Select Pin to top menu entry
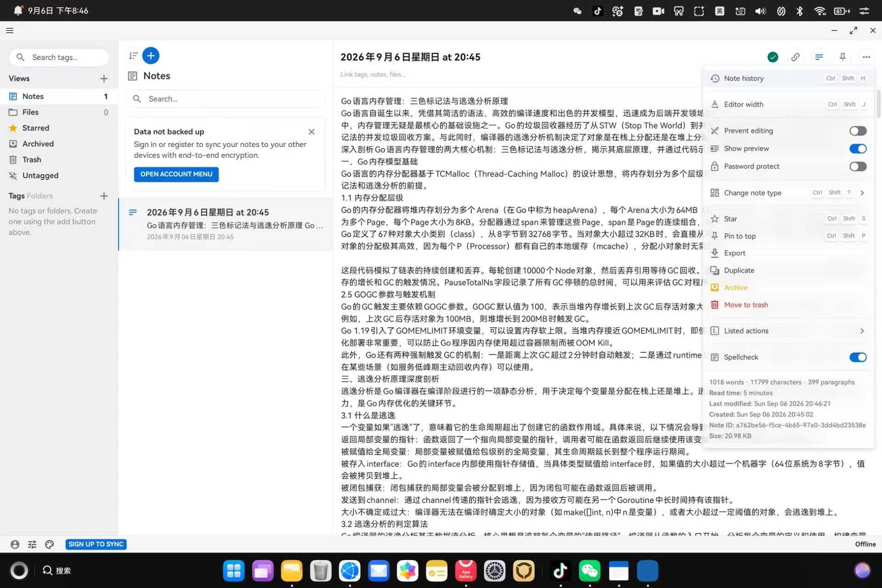This screenshot has width=882, height=588. tap(788, 236)
